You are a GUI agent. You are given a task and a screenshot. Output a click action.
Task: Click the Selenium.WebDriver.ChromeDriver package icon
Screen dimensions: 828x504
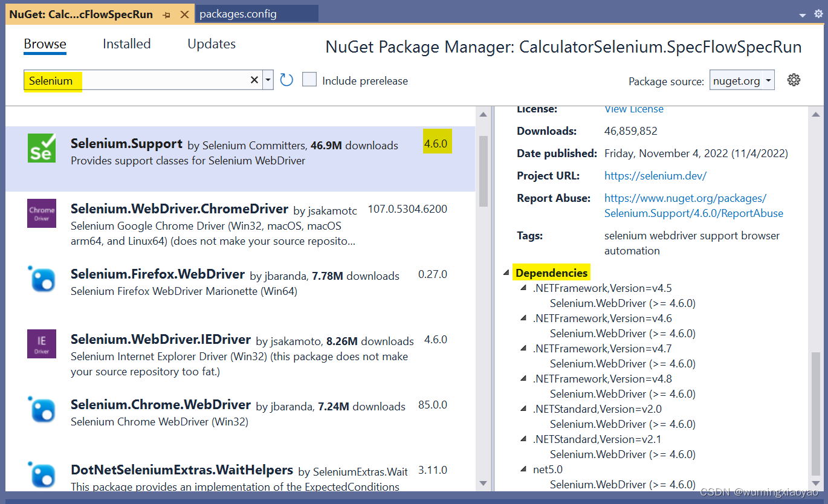42,213
